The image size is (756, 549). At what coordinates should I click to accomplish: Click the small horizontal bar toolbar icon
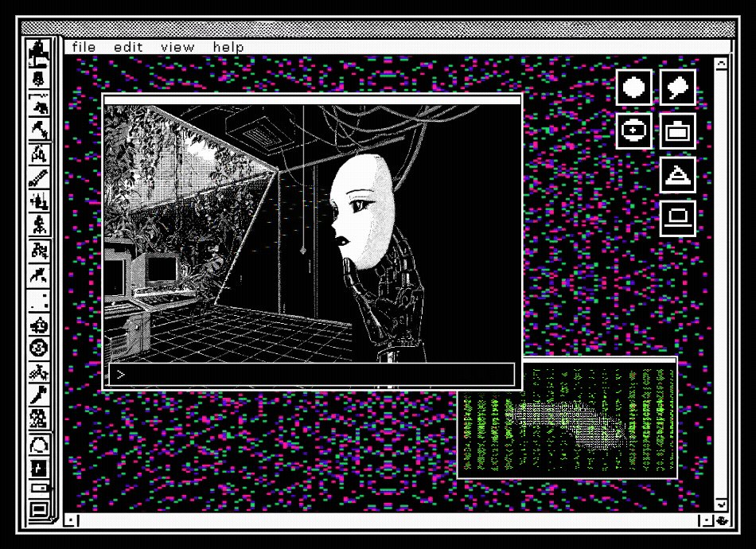[40, 489]
